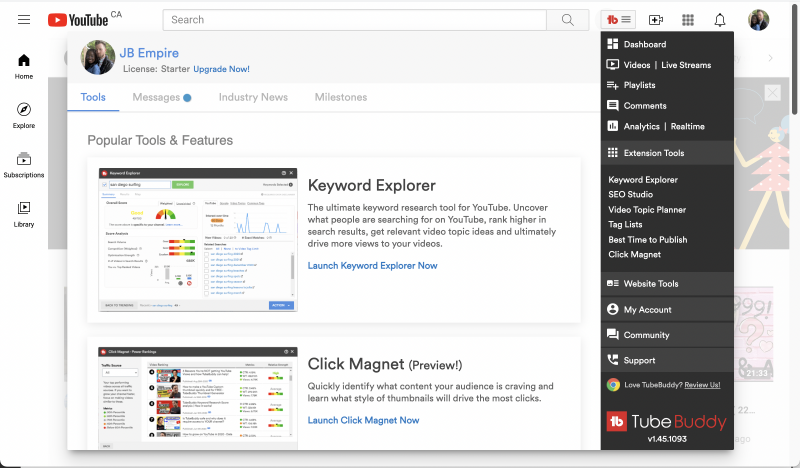Open the YouTube guide hamburger menu
The height and width of the screenshot is (468, 800).
coord(24,20)
